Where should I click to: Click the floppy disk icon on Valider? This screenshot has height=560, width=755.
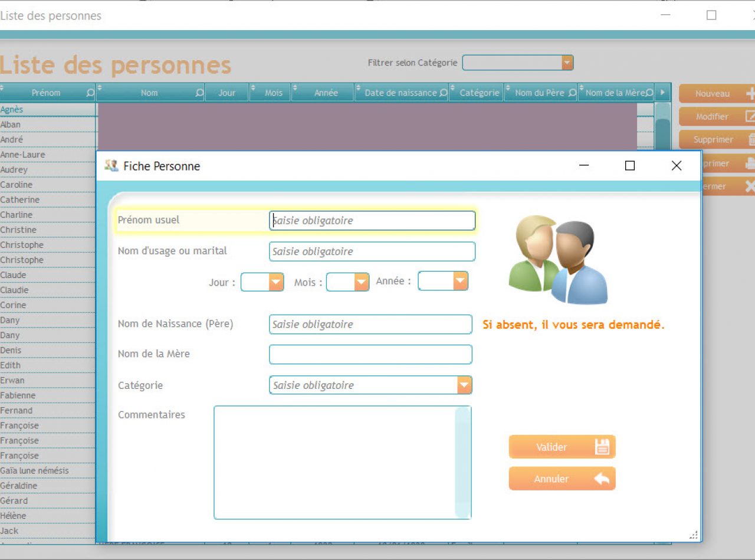(602, 447)
